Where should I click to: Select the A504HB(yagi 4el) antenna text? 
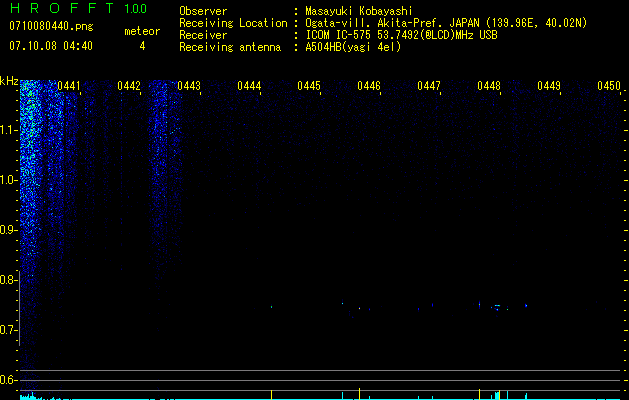(x=353, y=47)
